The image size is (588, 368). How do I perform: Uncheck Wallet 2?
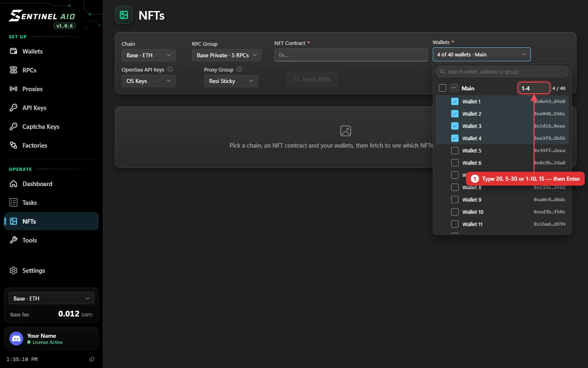coord(455,114)
